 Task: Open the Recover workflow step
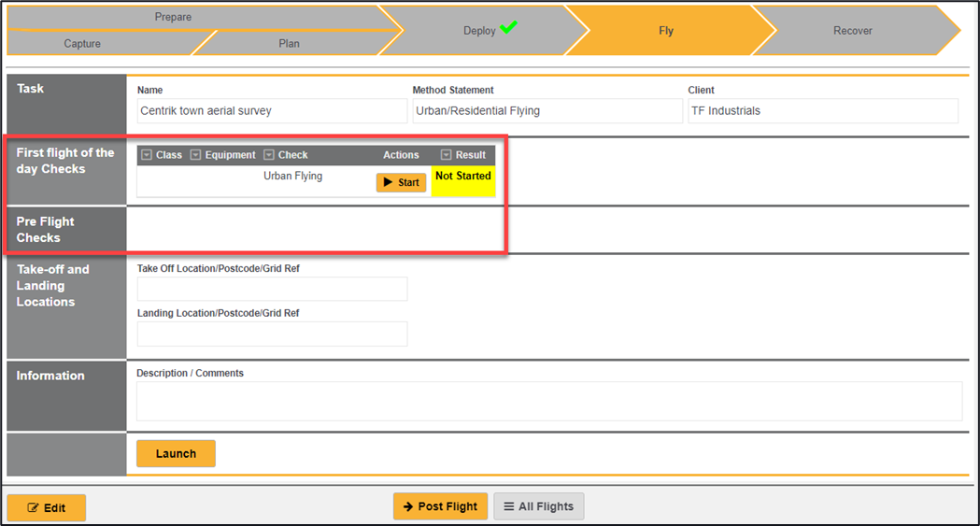852,31
